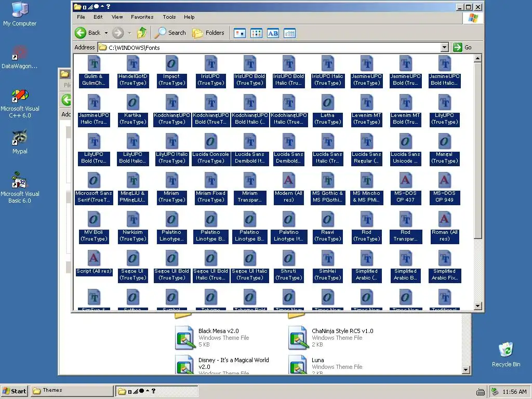Select the DataWagon desktop shortcut
The width and height of the screenshot is (532, 399).
click(20, 57)
